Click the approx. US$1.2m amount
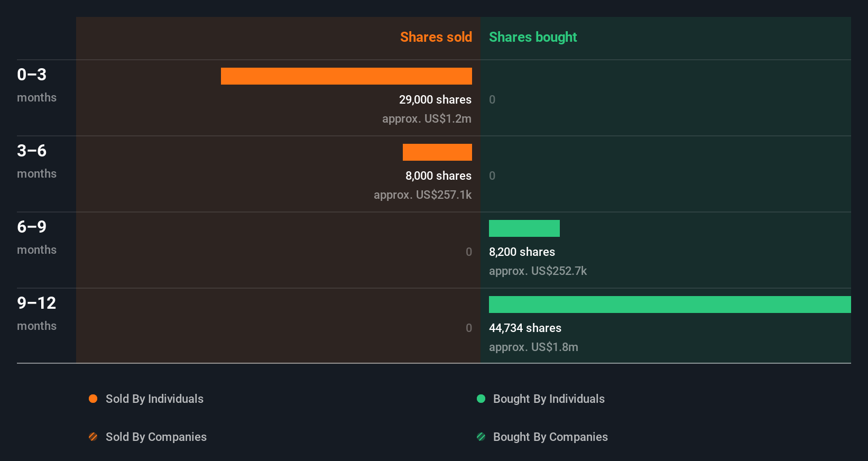The image size is (868, 461). coord(427,118)
